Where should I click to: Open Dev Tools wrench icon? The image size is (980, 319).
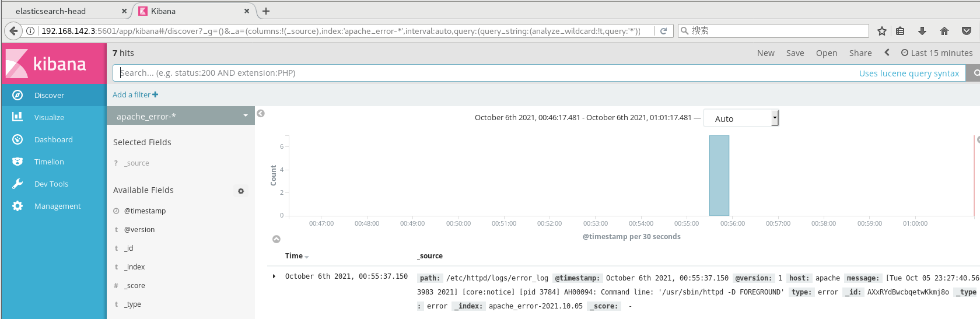click(17, 184)
